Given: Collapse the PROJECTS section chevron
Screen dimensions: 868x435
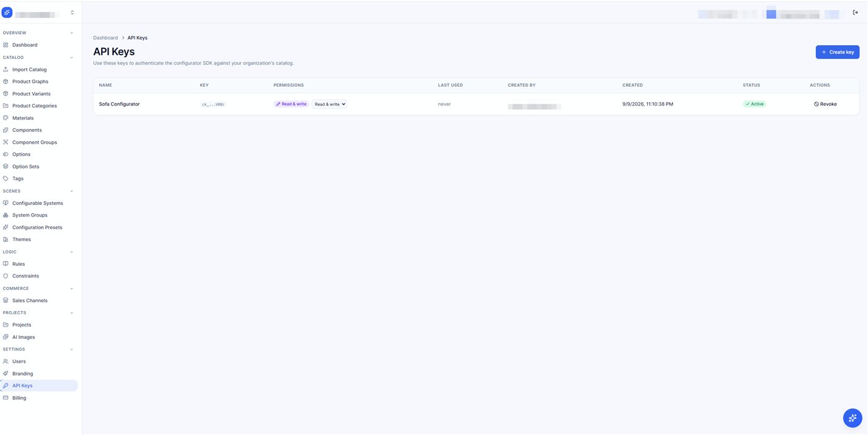Looking at the screenshot, I should [71, 313].
